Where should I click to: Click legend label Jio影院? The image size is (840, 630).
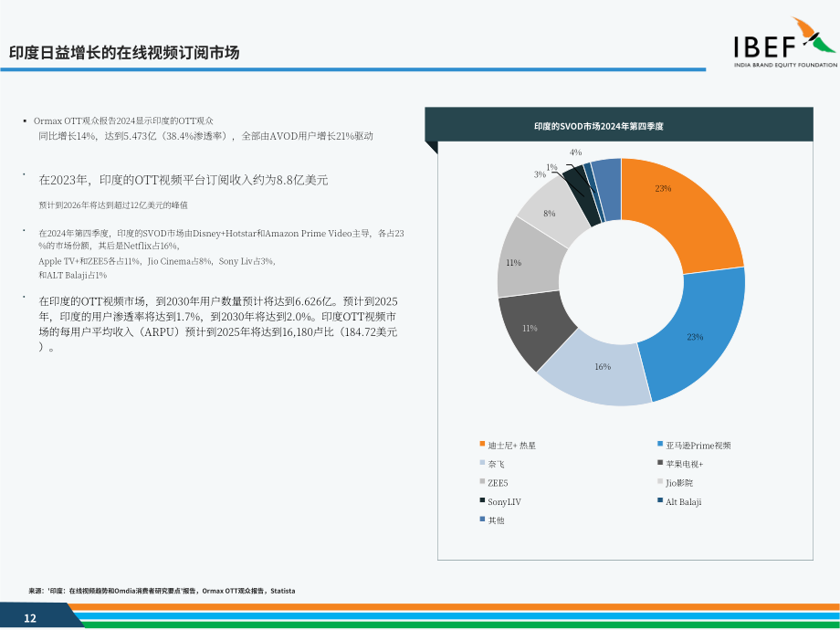tap(679, 483)
